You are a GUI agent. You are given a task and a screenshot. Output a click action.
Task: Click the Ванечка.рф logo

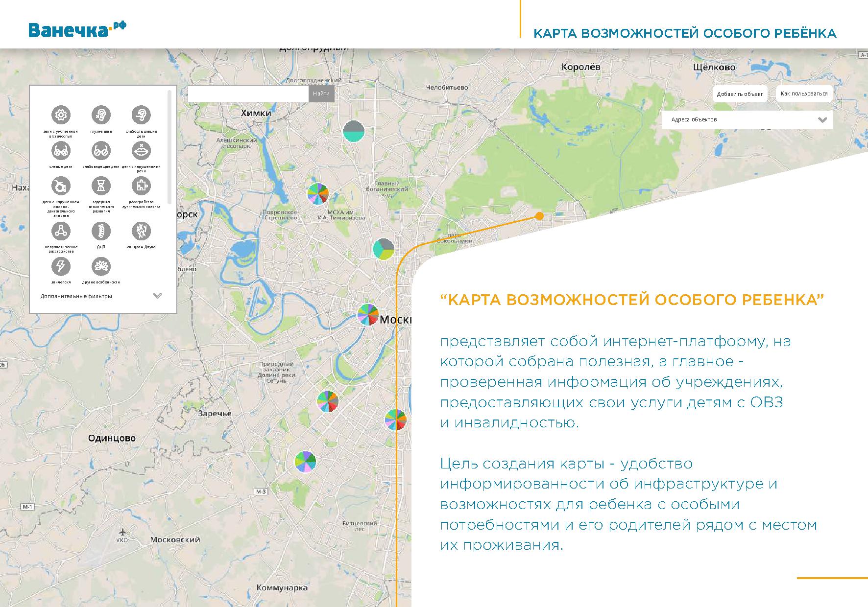tap(77, 29)
